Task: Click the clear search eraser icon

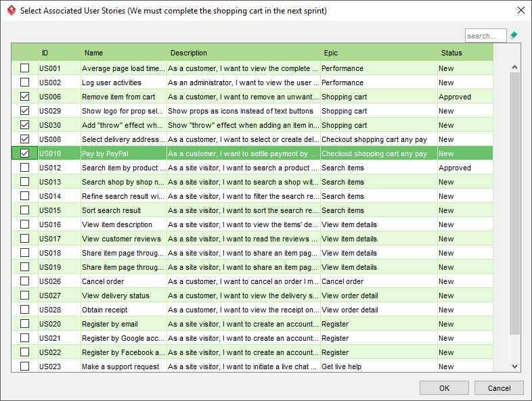Action: coord(514,35)
